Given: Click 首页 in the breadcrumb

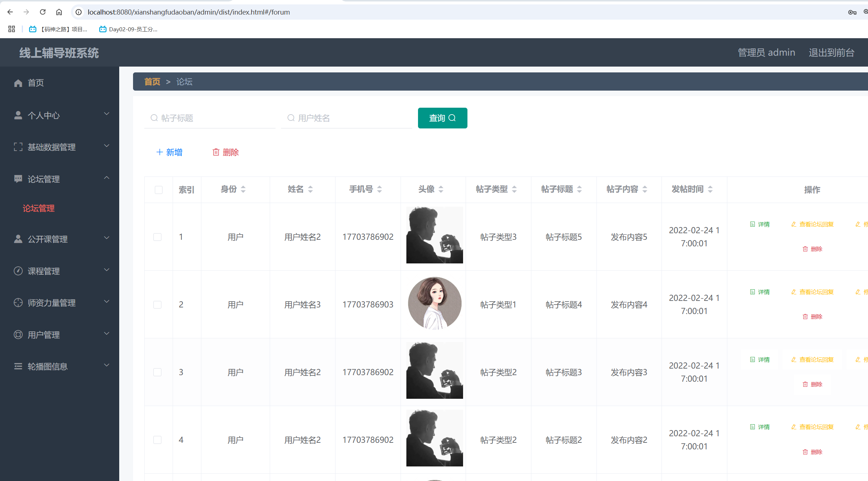Looking at the screenshot, I should pos(152,82).
